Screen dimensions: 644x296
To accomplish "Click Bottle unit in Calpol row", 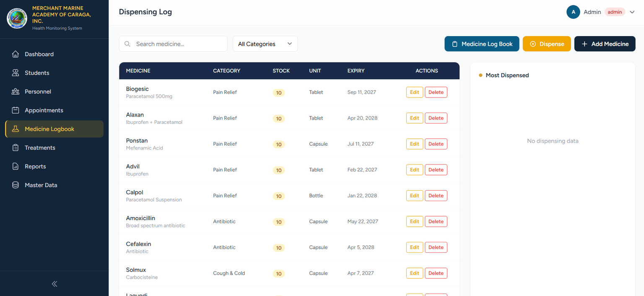I will coord(316,196).
